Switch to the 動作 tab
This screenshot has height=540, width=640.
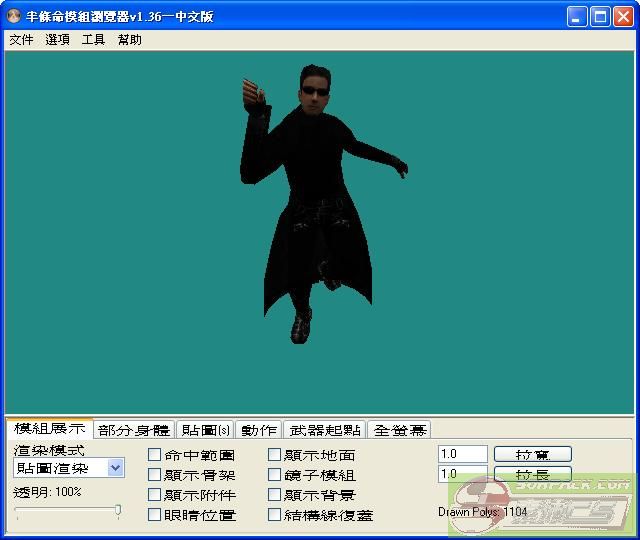(x=258, y=430)
